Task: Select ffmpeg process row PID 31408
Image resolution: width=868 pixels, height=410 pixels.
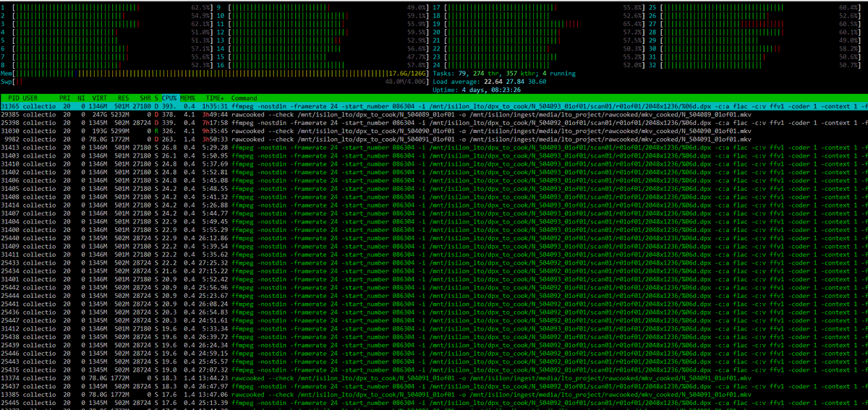Action: [x=434, y=197]
